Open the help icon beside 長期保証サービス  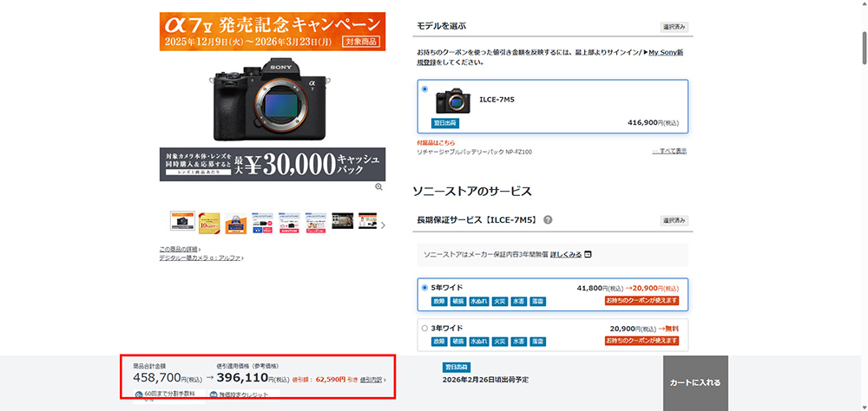click(548, 219)
